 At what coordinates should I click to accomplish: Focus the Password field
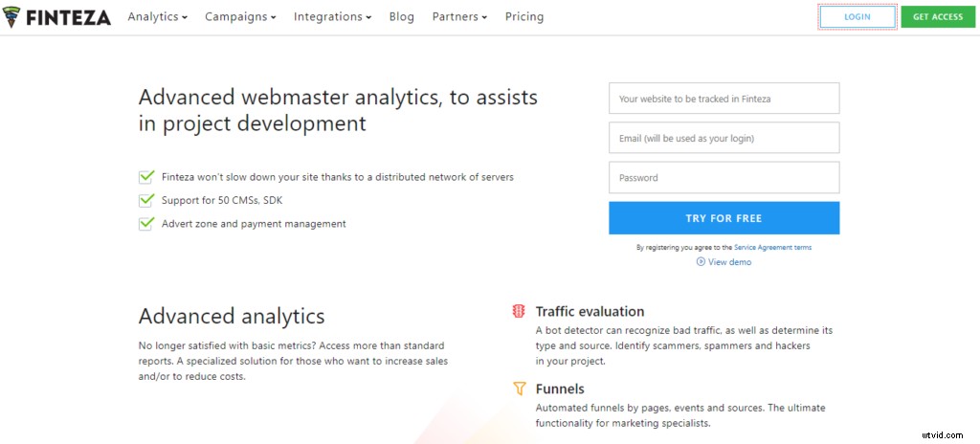pos(724,178)
